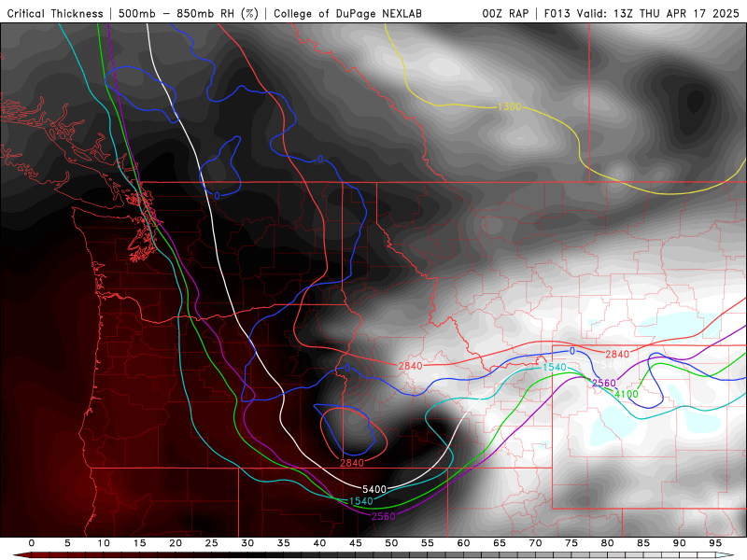Select the purple "2560" label next to green 4100
The width and height of the screenshot is (747, 560).
coord(604,384)
